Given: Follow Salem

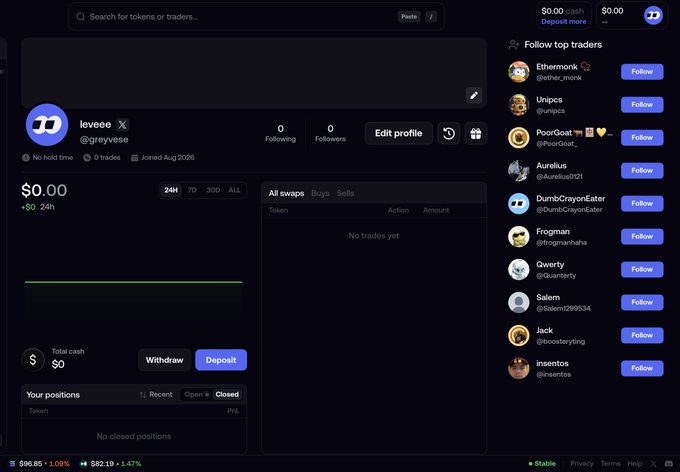Looking at the screenshot, I should pos(642,302).
